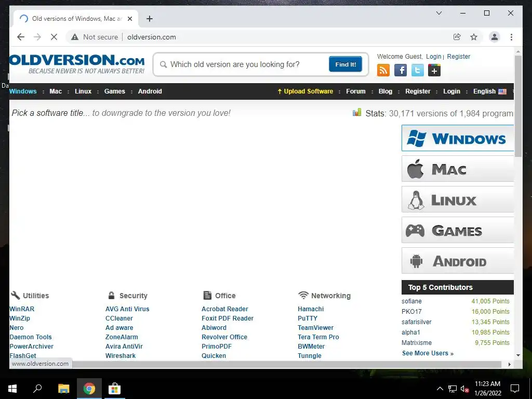Click the Chrome taskbar icon
Image resolution: width=532 pixels, height=399 pixels.
click(89, 389)
